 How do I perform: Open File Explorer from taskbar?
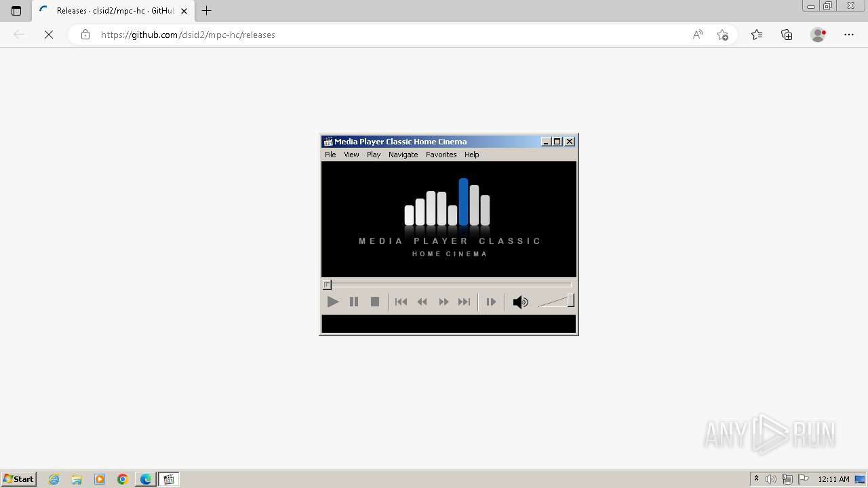pos(77,479)
